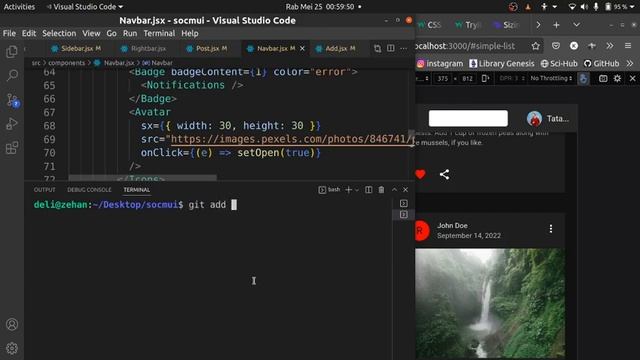Open the Go menu
640x360 pixels.
click(x=111, y=33)
